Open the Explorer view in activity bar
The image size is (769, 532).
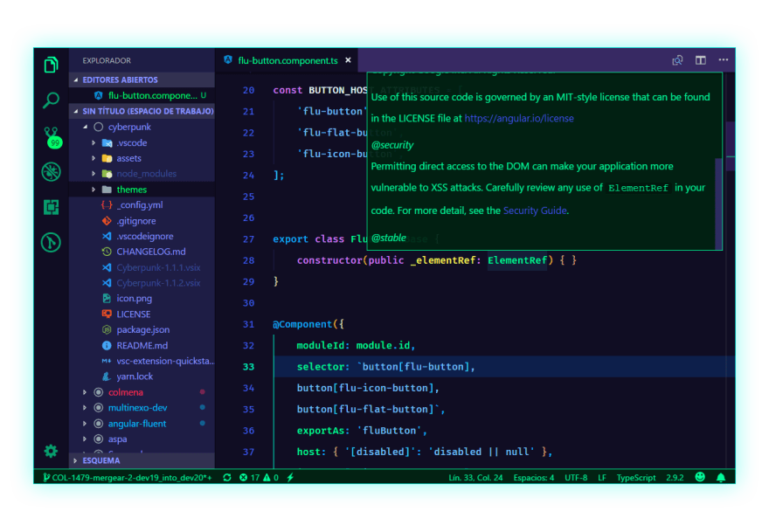tap(51, 65)
